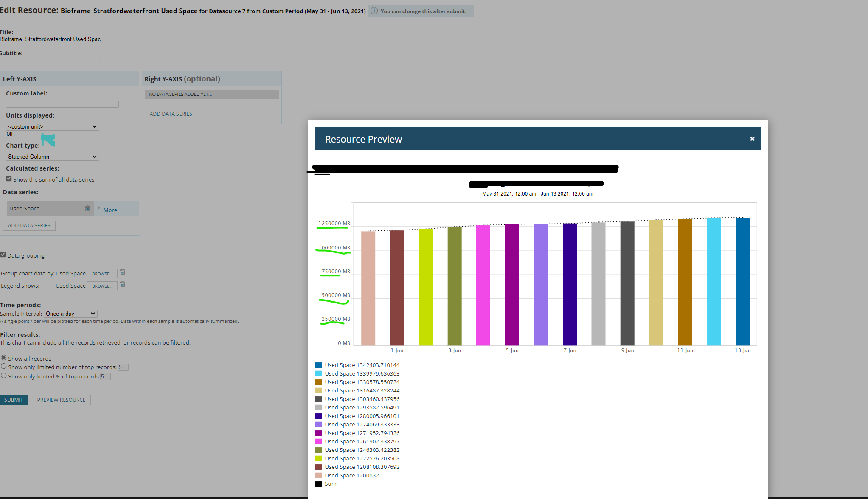Click black Sum legend swatch
The width and height of the screenshot is (868, 499).
pyautogui.click(x=318, y=484)
